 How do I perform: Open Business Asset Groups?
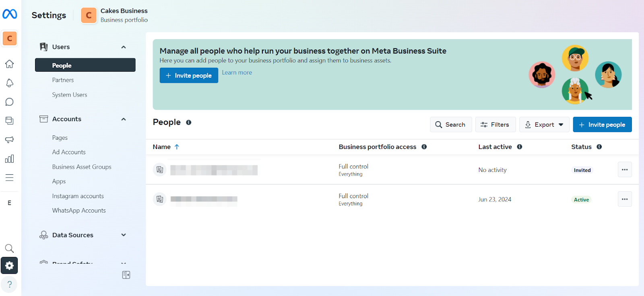click(x=82, y=167)
